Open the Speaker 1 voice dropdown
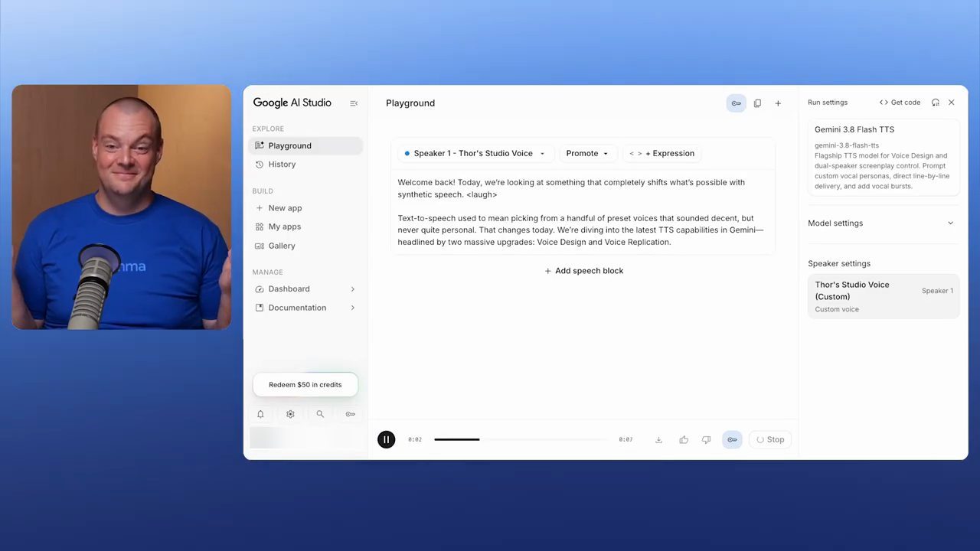 [x=475, y=153]
